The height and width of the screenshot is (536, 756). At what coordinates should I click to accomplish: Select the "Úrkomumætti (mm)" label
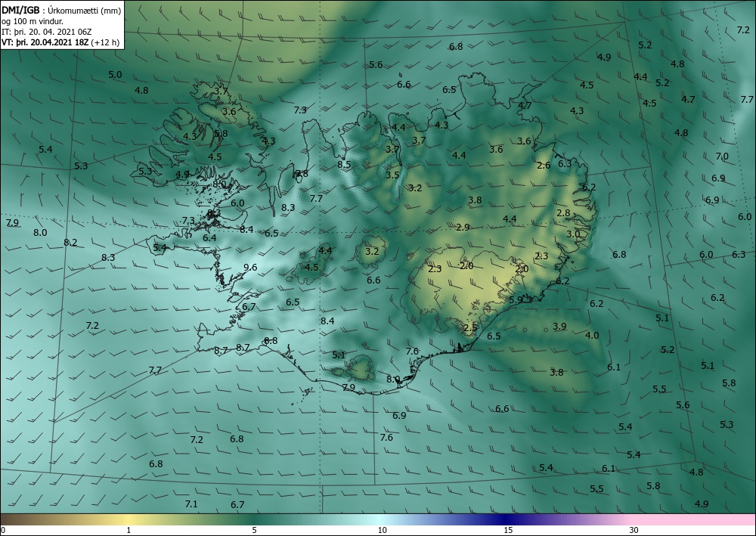85,11
